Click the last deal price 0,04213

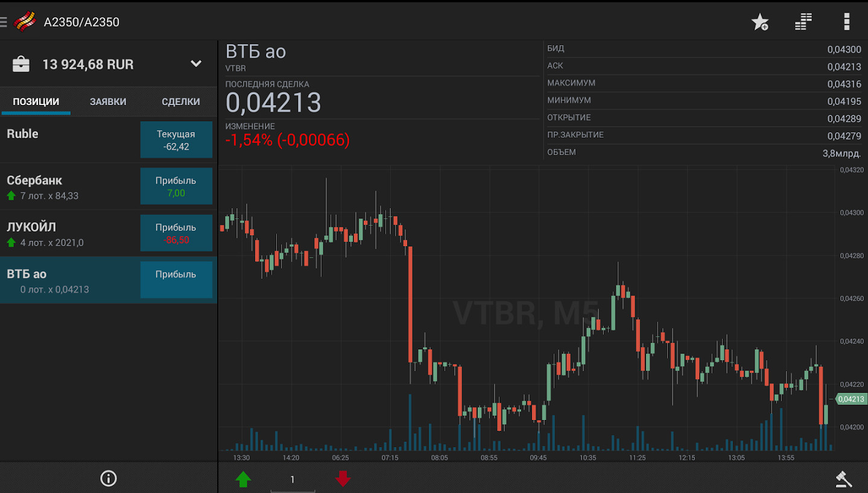pyautogui.click(x=273, y=103)
